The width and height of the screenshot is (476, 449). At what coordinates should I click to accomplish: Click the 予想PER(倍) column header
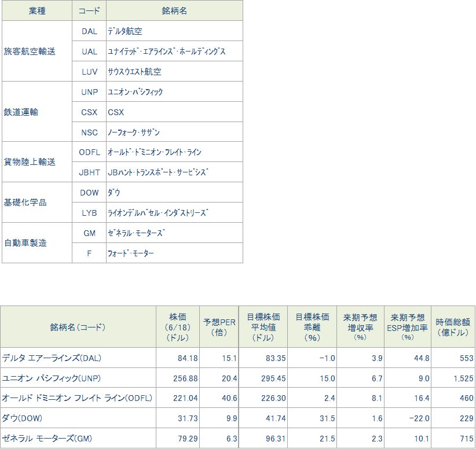pos(219,327)
